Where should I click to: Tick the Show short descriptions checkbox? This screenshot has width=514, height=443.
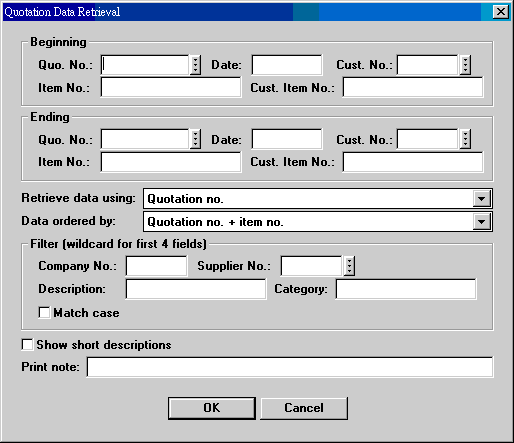point(27,345)
